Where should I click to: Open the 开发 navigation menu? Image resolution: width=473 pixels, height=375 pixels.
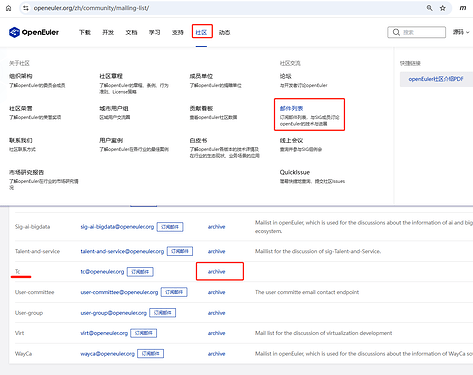point(108,32)
